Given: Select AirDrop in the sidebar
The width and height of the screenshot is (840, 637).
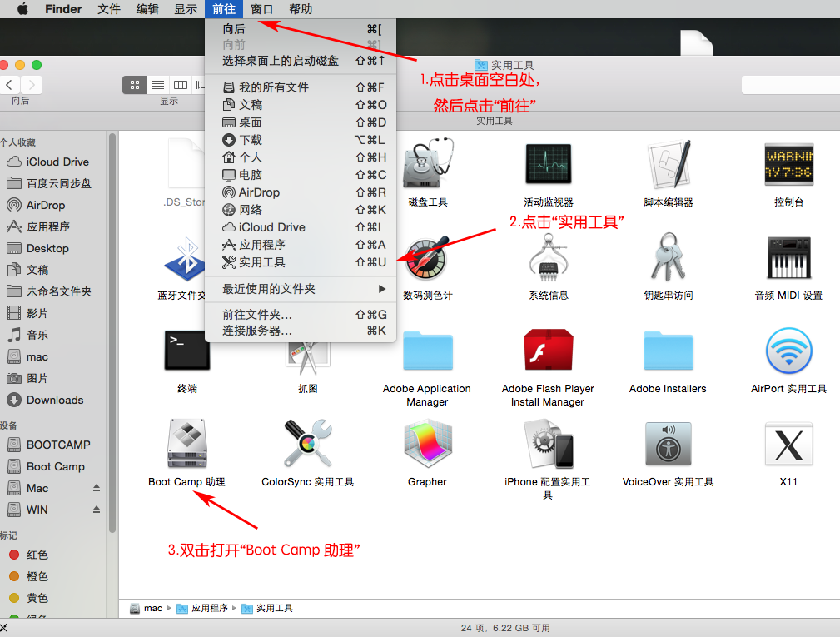Looking at the screenshot, I should (x=53, y=205).
